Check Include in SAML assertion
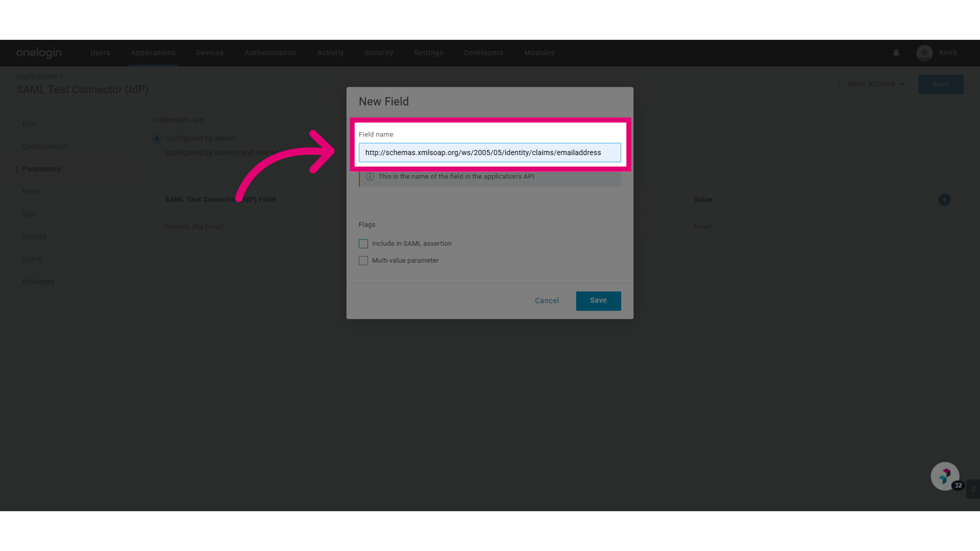The width and height of the screenshot is (980, 551). click(x=363, y=244)
